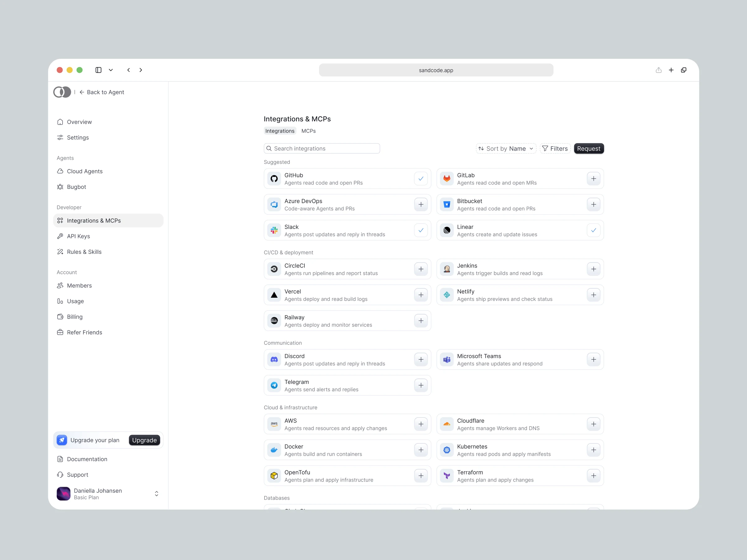The height and width of the screenshot is (560, 747).
Task: Click the Slack logo icon
Action: coord(274,230)
